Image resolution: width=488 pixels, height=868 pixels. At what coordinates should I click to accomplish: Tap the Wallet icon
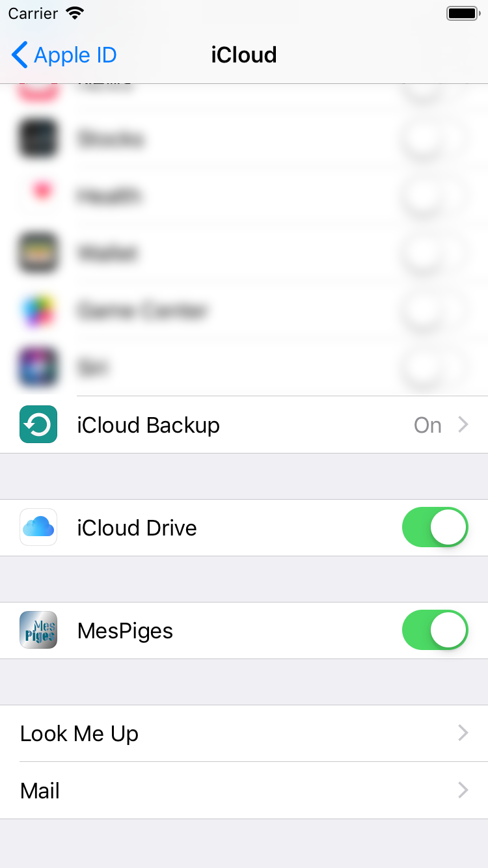pos(38,252)
